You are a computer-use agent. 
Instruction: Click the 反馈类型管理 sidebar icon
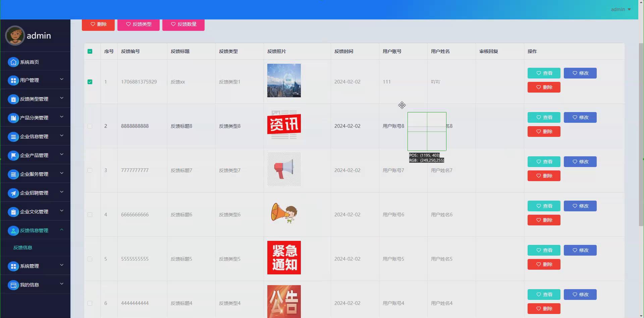click(13, 99)
